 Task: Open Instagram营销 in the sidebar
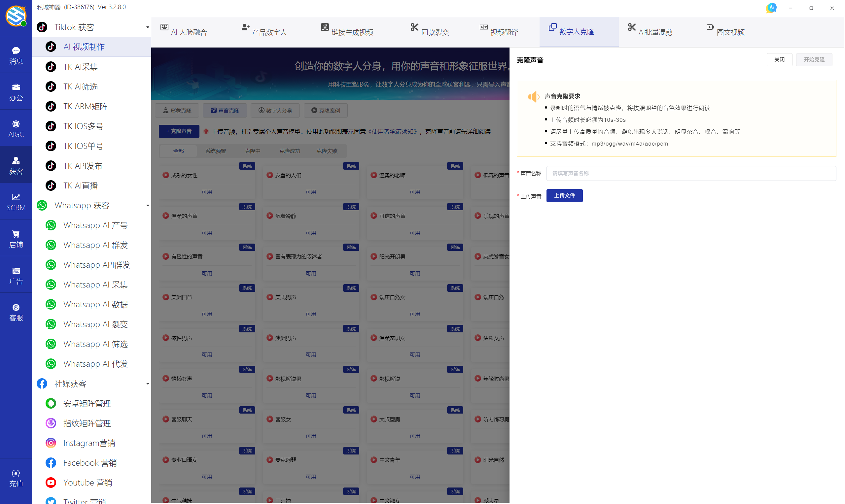89,443
